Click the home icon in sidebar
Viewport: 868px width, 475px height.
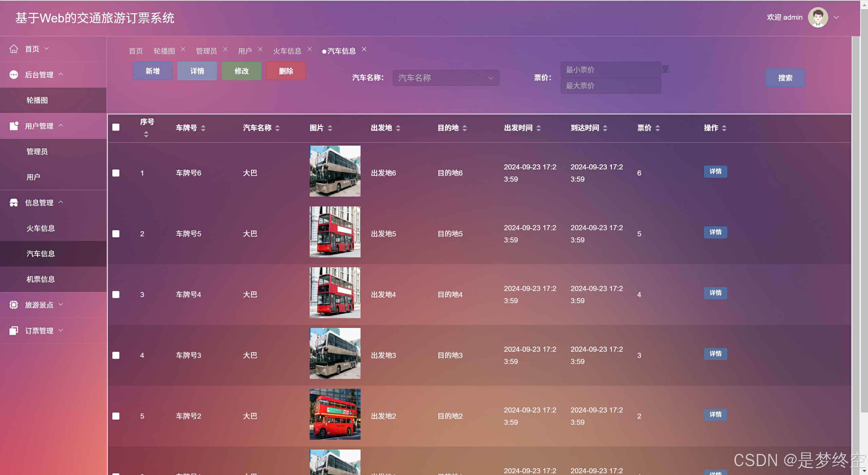(x=14, y=49)
